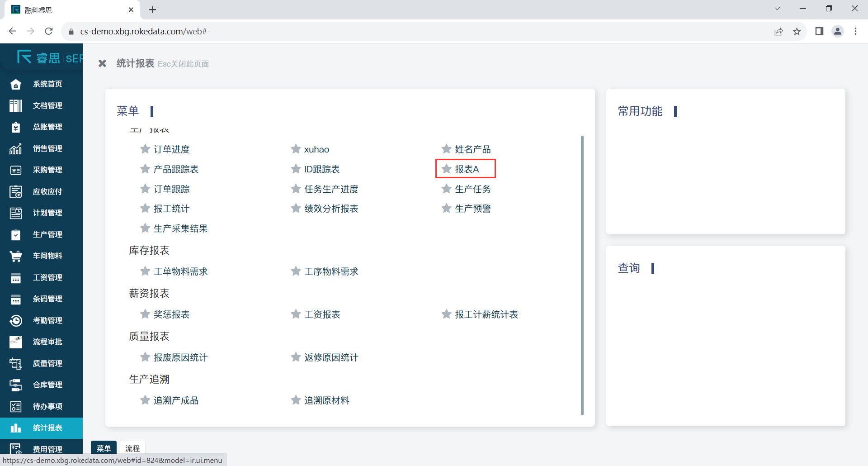Click the 考勤管理 clock icon
This screenshot has height=466, width=868.
[16, 321]
